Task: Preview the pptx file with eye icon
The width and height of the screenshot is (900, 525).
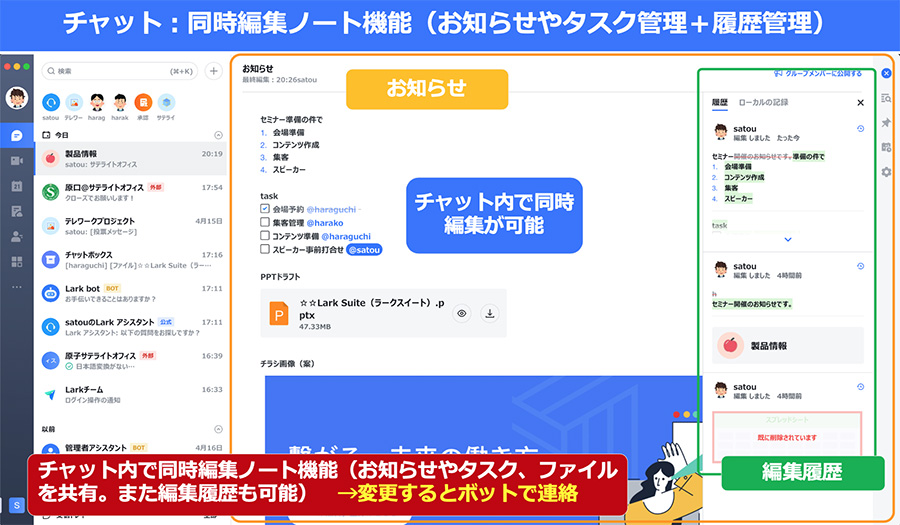Action: point(461,313)
